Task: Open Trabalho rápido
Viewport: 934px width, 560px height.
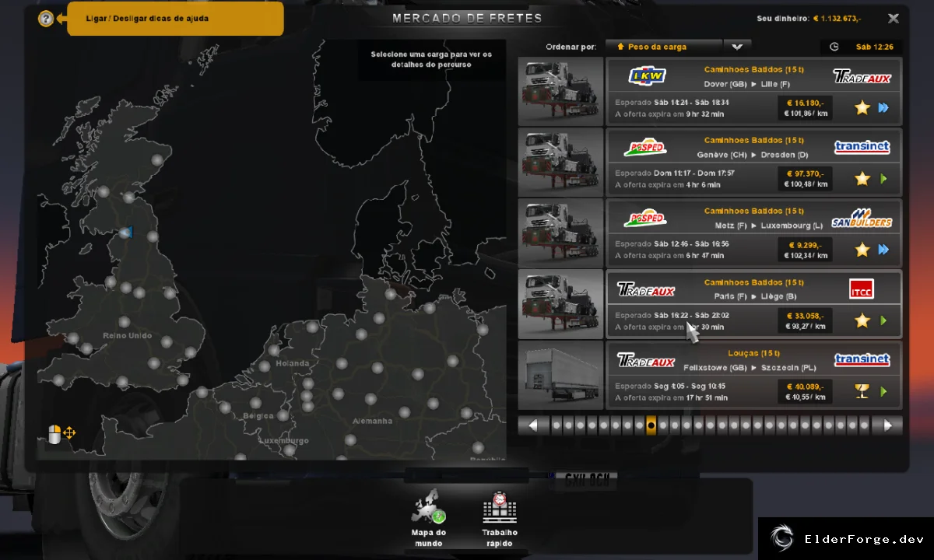Action: (x=500, y=519)
